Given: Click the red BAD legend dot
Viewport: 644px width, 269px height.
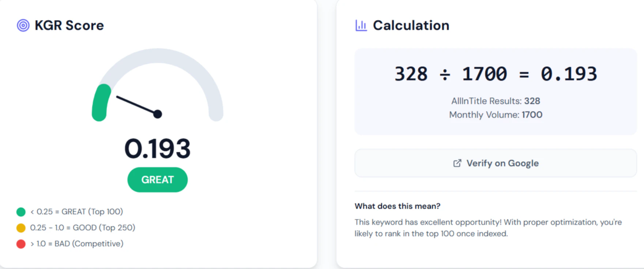Looking at the screenshot, I should [x=21, y=244].
